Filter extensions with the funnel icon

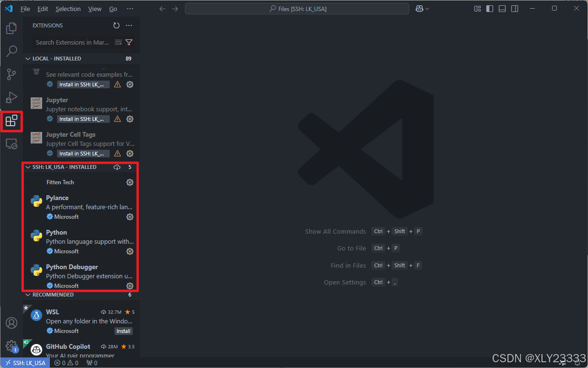[128, 42]
